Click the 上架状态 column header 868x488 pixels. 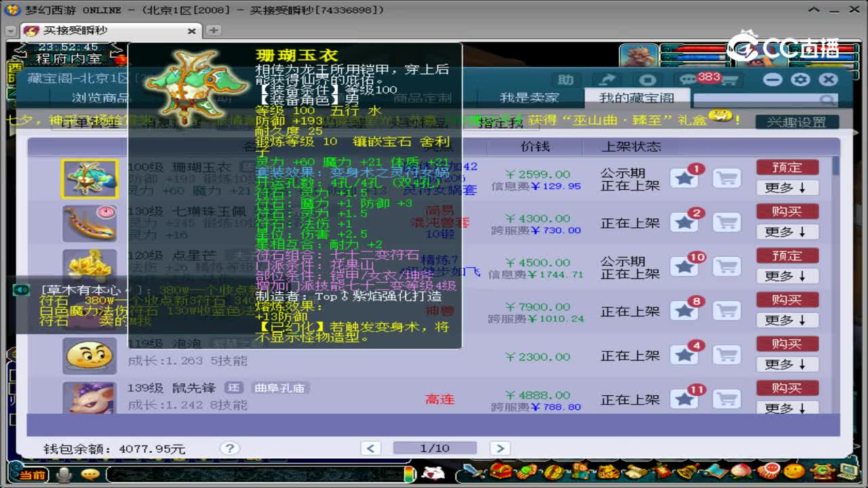click(631, 146)
